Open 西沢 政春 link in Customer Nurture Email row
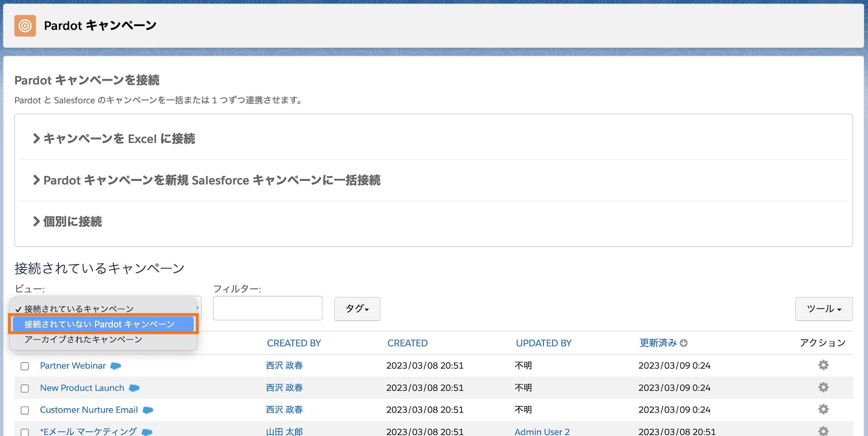The image size is (868, 436). click(x=284, y=410)
